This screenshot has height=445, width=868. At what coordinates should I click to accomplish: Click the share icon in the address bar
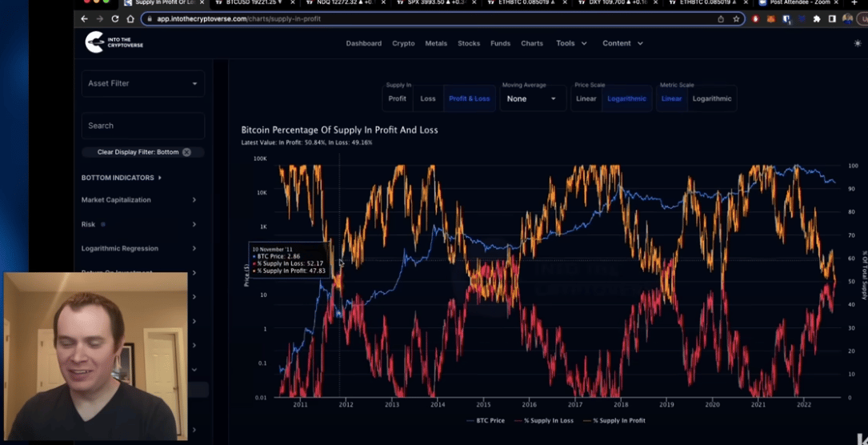click(721, 19)
